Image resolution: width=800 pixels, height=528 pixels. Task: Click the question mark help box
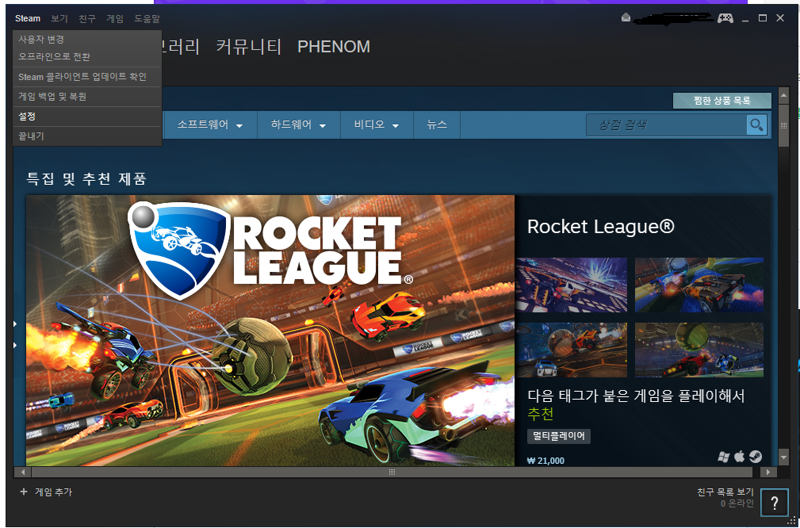tap(774, 503)
